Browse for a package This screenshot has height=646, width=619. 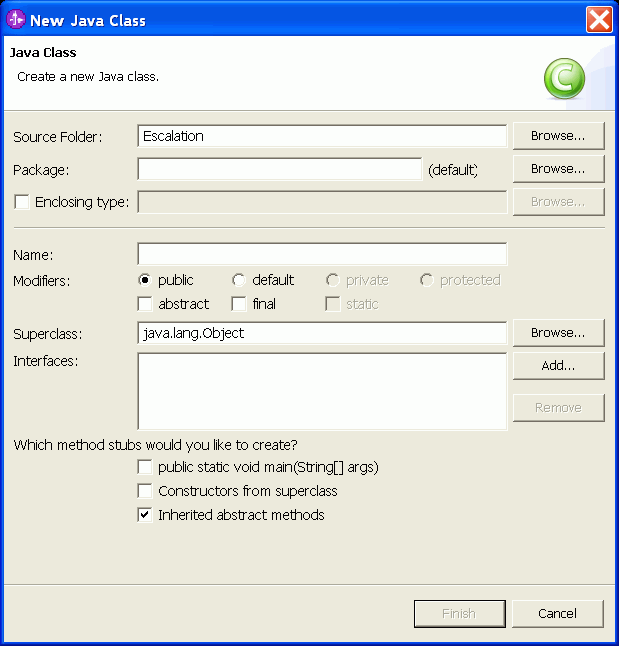(x=558, y=169)
